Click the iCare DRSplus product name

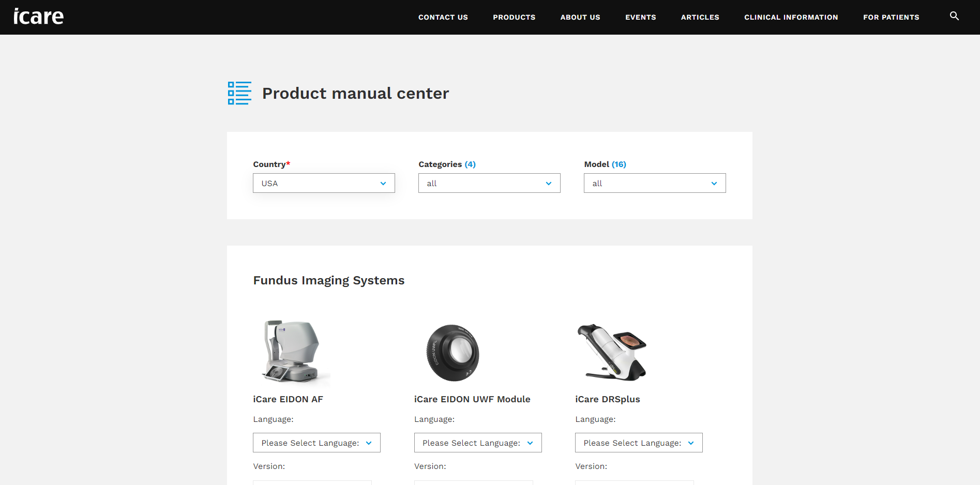tap(608, 399)
